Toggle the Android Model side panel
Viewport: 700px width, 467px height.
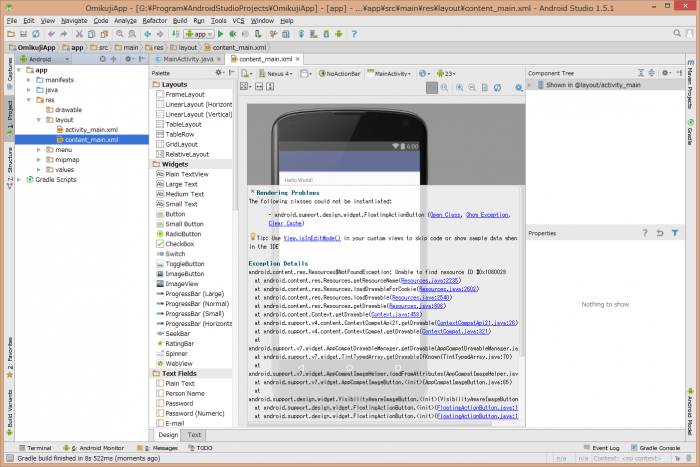click(x=690, y=412)
